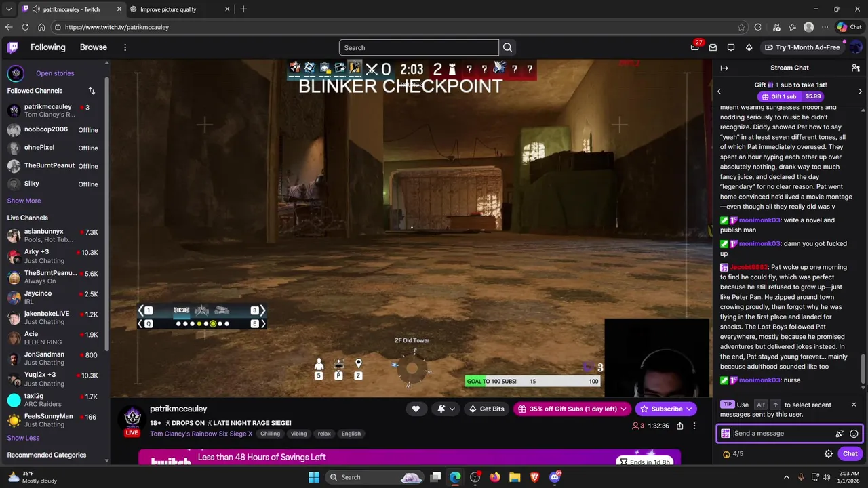Click the browser address bar URL

pos(117,27)
